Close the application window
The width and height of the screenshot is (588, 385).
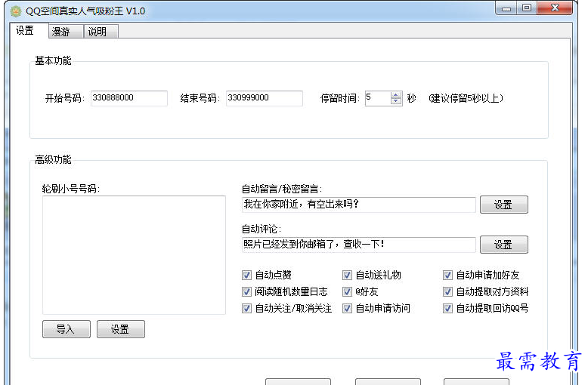click(555, 8)
